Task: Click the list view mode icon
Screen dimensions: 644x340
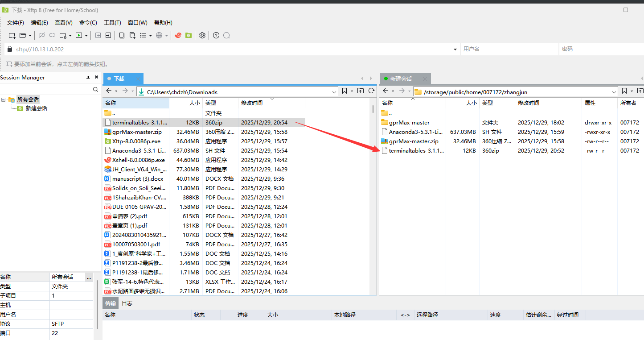Action: click(143, 35)
